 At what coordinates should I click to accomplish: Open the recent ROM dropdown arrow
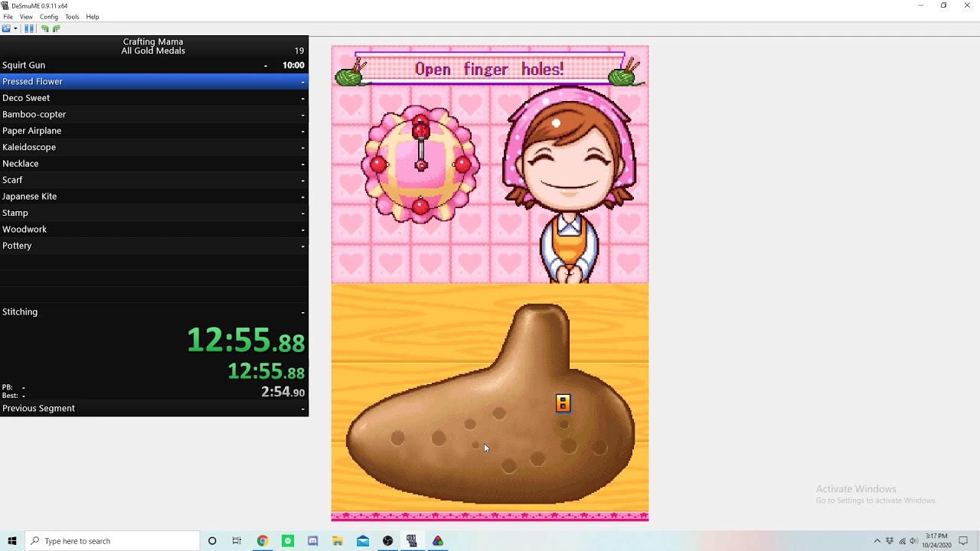15,28
